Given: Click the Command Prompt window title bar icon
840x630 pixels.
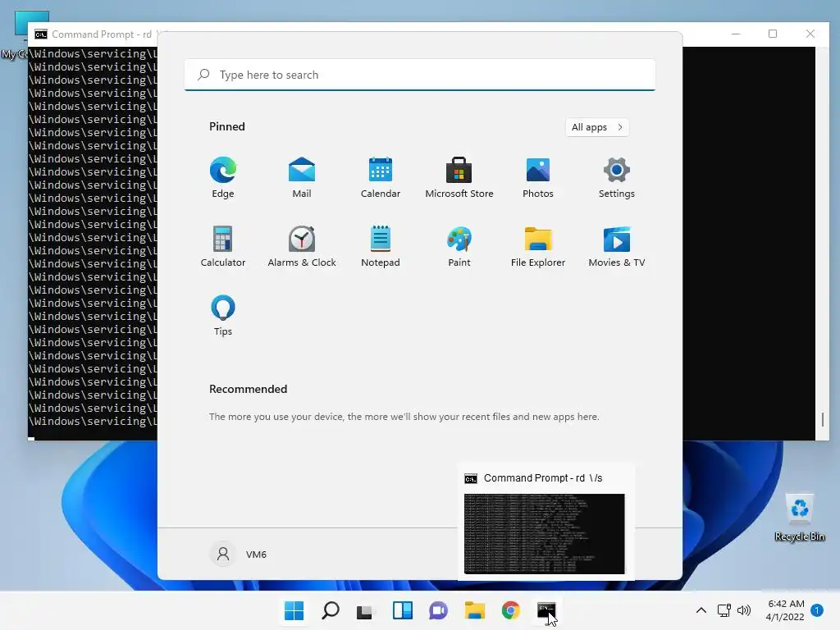Looking at the screenshot, I should click(x=41, y=34).
